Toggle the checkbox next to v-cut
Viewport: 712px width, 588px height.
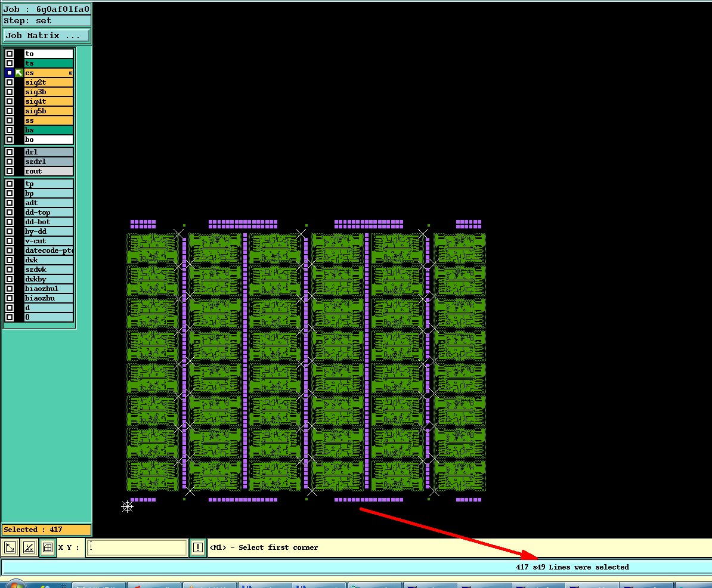click(10, 241)
